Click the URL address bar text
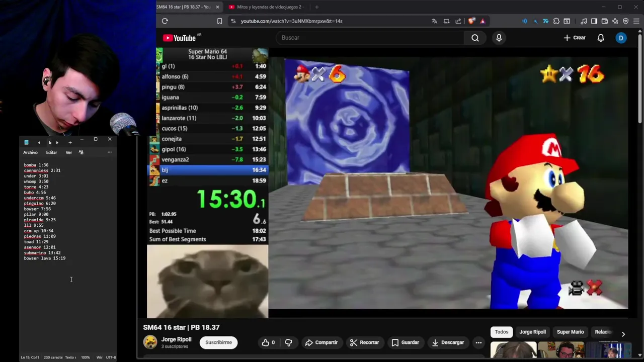Screen dimensions: 644x362 291,21
